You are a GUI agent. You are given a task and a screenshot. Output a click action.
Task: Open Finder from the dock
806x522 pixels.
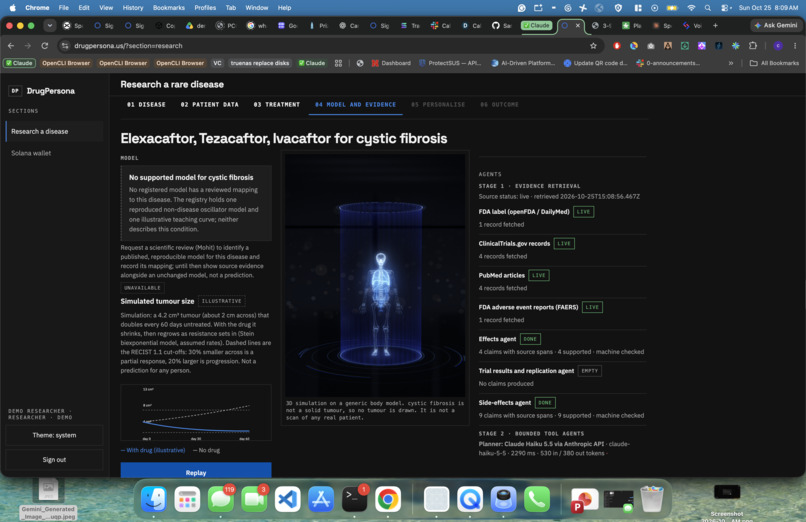click(x=154, y=499)
